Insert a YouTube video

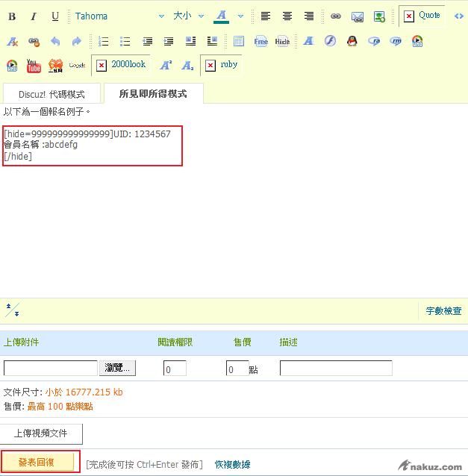pos(34,66)
